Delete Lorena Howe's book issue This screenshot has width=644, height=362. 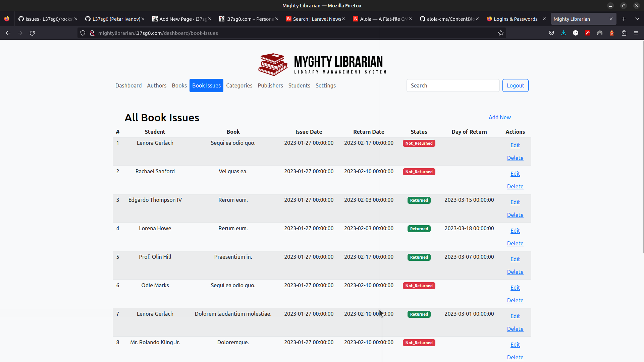click(x=515, y=243)
